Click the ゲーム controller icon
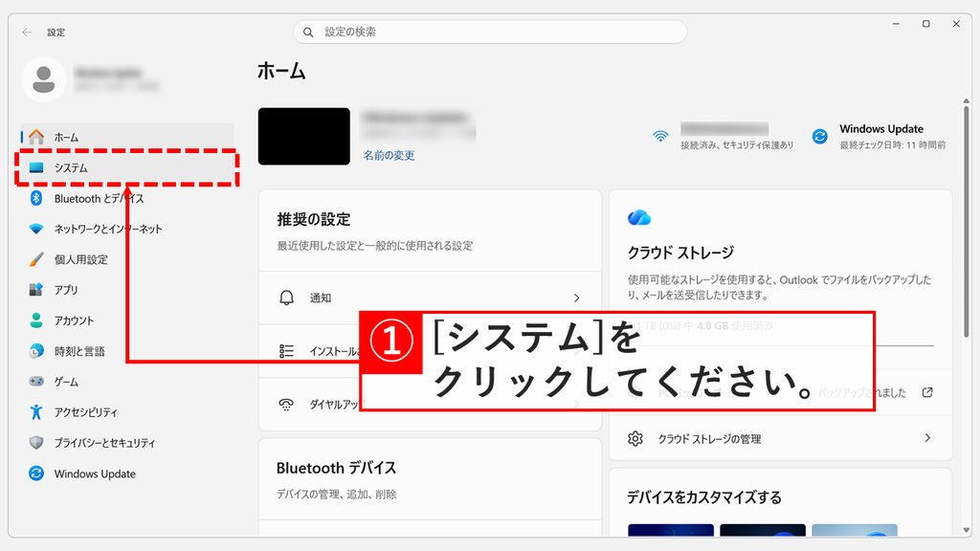This screenshot has height=551, width=980. coord(36,381)
